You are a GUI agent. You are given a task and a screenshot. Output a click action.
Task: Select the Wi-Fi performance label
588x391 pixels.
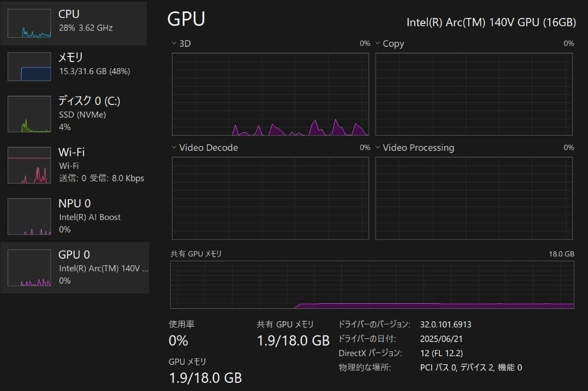pyautogui.click(x=71, y=152)
